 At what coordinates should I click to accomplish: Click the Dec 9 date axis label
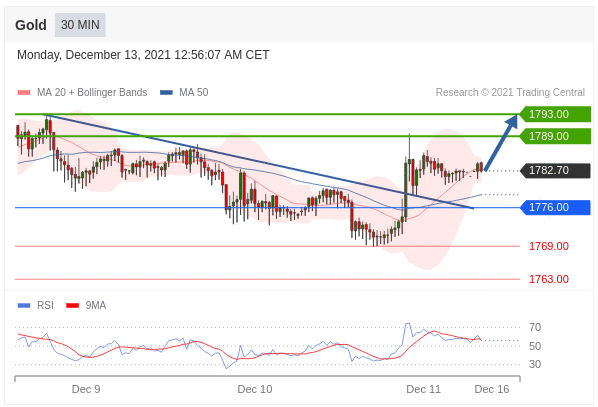(x=86, y=389)
